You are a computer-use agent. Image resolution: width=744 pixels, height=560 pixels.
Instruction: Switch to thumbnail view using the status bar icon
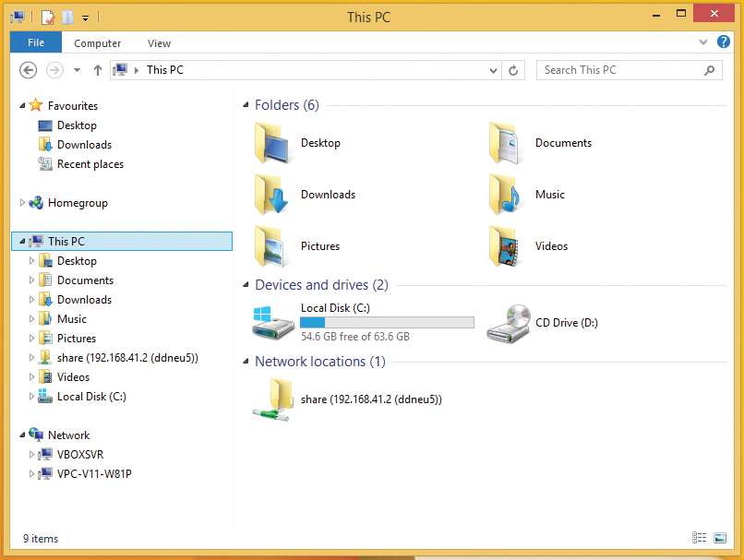pos(719,538)
